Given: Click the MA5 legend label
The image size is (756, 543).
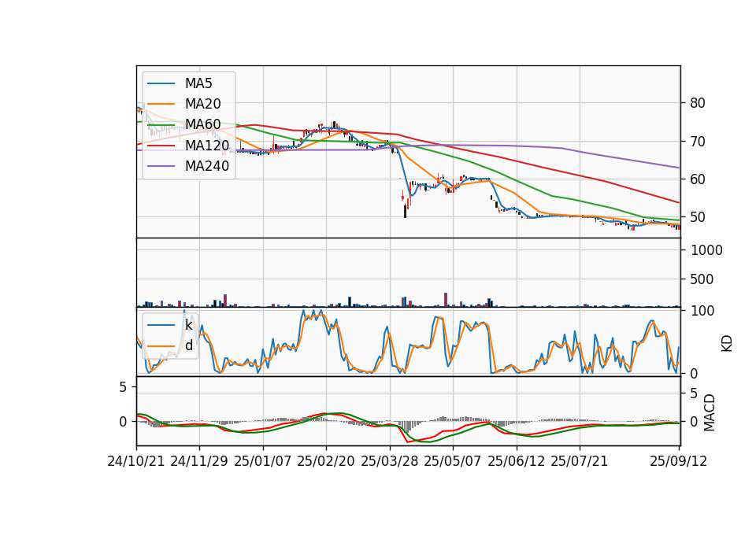Looking at the screenshot, I should coord(198,83).
